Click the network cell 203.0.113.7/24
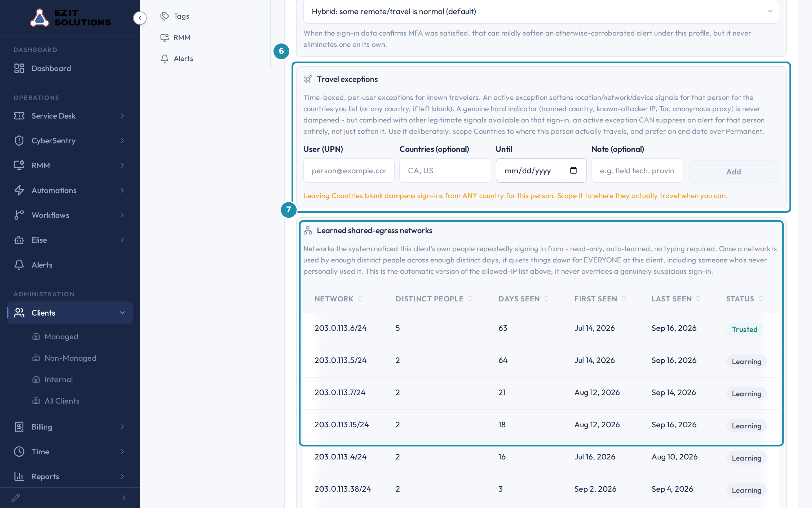The image size is (812, 508). click(339, 393)
